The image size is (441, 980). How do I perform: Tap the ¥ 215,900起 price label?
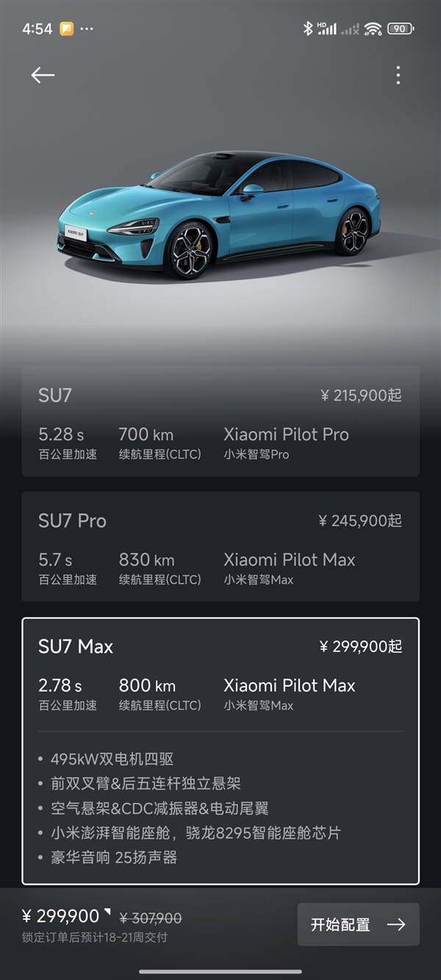tap(361, 396)
